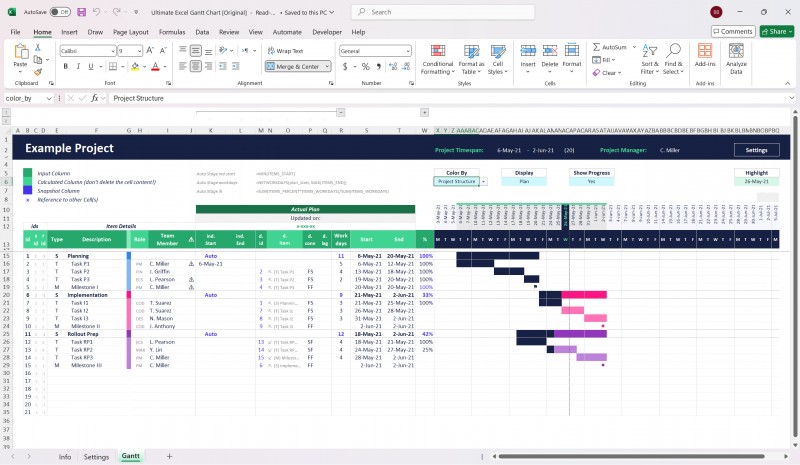This screenshot has width=800, height=465.
Task: Switch to the Formulas tab
Action: (x=172, y=32)
